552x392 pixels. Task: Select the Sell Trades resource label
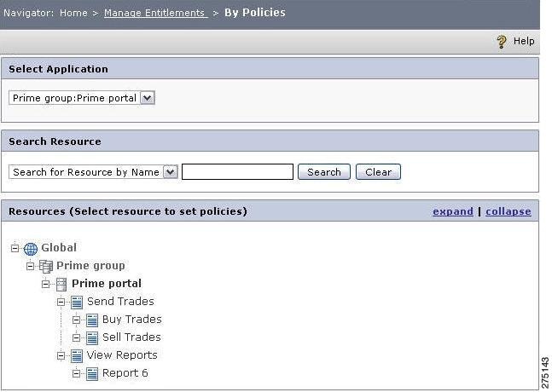(131, 337)
